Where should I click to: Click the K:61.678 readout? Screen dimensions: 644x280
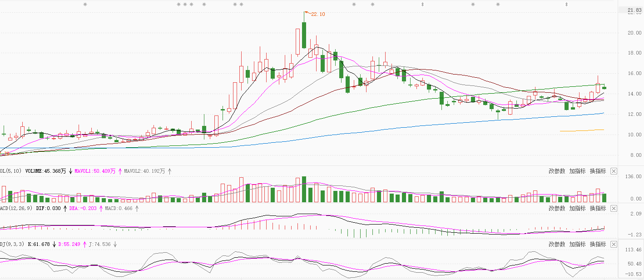pyautogui.click(x=39, y=245)
